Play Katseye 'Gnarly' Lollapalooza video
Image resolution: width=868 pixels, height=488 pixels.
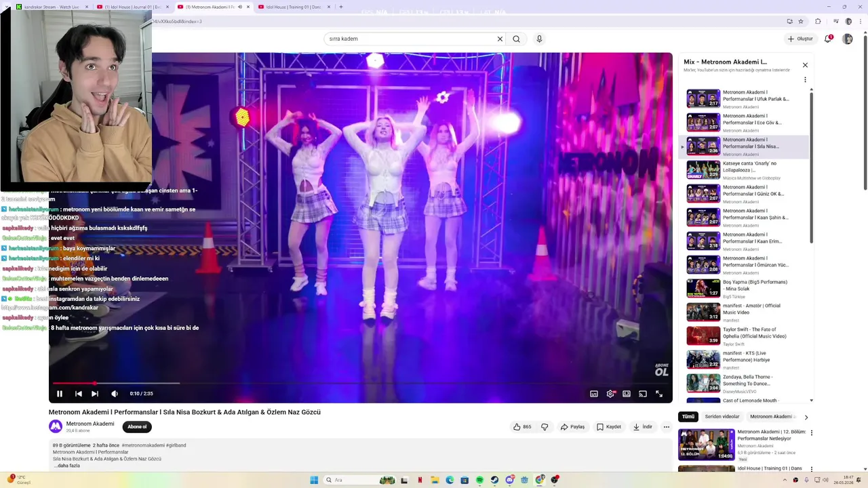(745, 170)
